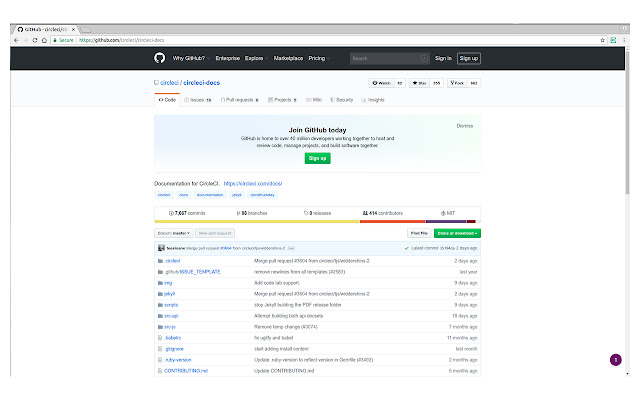Click the Find file button
The image size is (640, 400).
pos(419,233)
